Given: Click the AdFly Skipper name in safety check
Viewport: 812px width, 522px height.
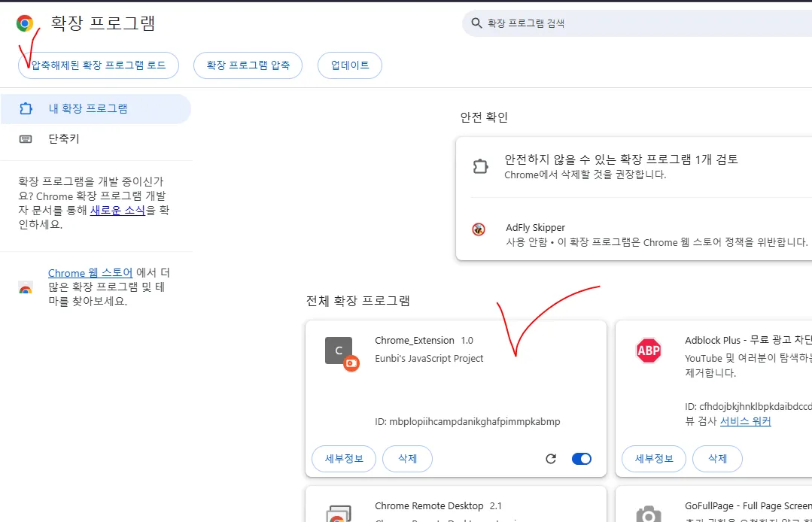Looking at the screenshot, I should click(x=536, y=228).
